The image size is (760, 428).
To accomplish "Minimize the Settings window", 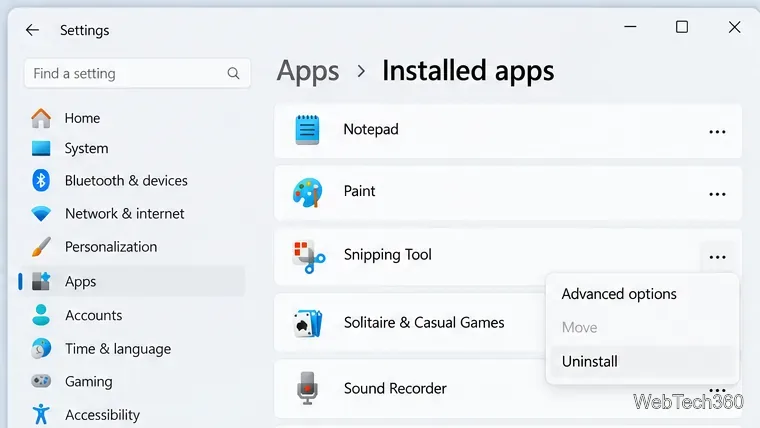I will (x=630, y=27).
